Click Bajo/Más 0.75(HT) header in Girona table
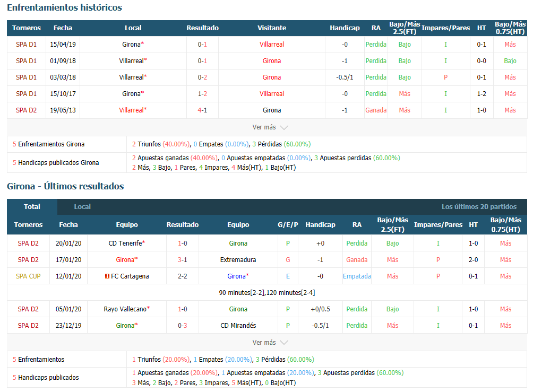This screenshot has width=533, height=392. pyautogui.click(x=505, y=224)
